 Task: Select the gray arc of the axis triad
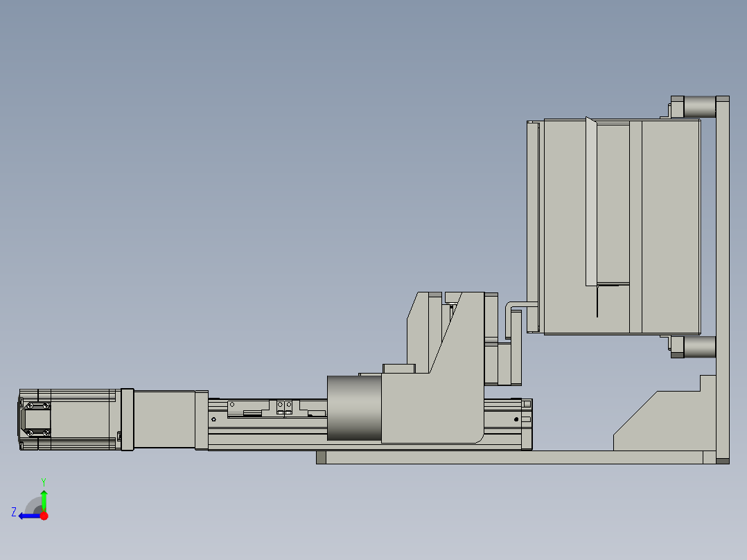(33, 505)
